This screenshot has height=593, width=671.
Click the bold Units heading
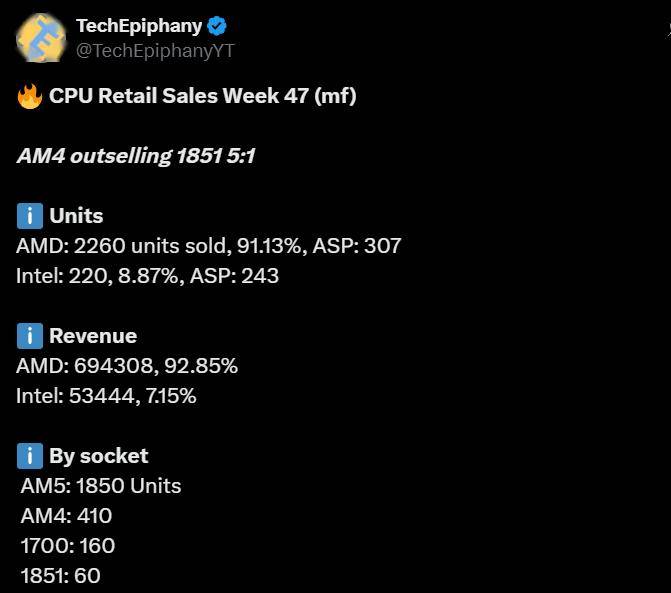76,216
